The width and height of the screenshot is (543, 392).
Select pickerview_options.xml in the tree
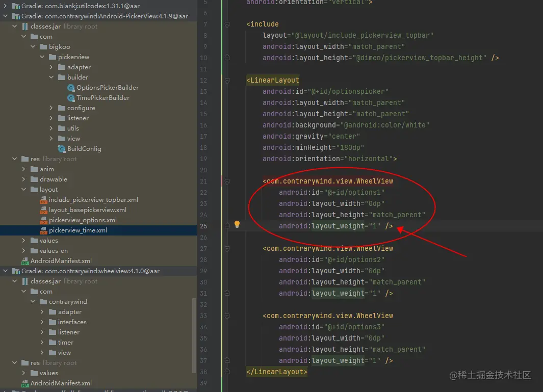coord(83,220)
